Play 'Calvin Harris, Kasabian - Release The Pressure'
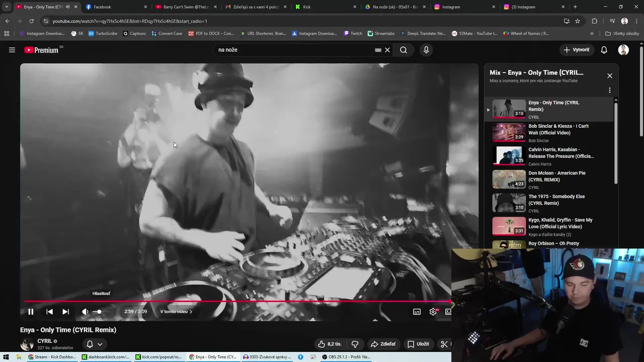Screen dimensions: 644x362 (x=549, y=156)
